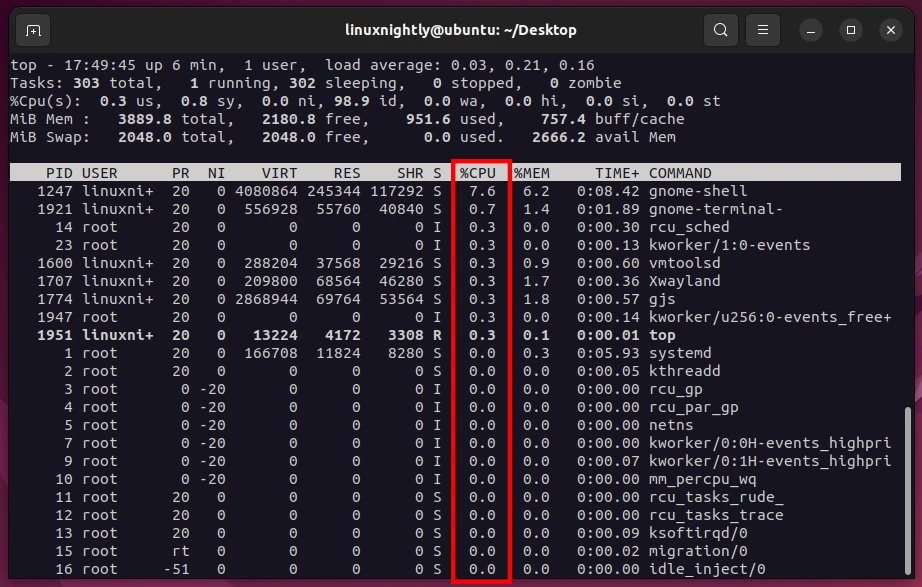Click the terminal vertical scrollbar
The image size is (922, 587).
908,489
